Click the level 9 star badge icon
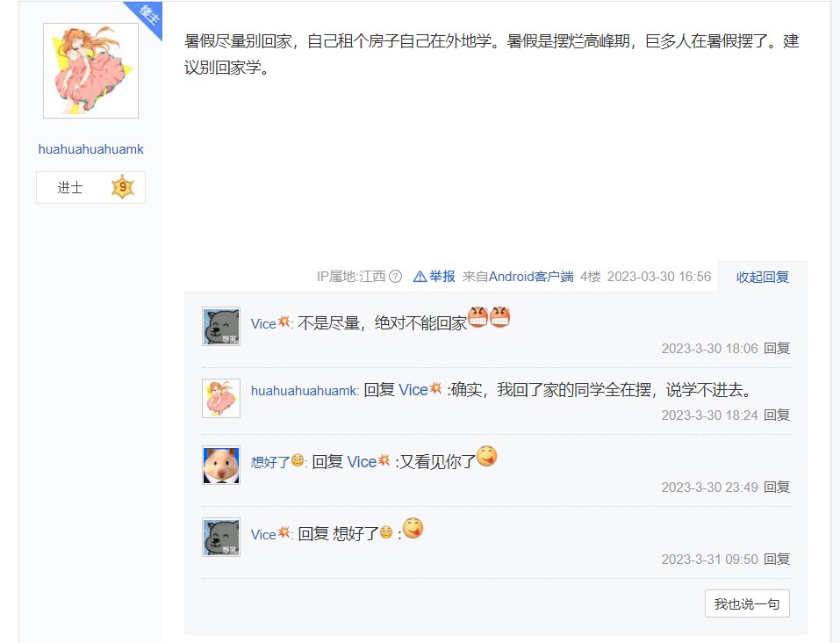 coord(123,187)
